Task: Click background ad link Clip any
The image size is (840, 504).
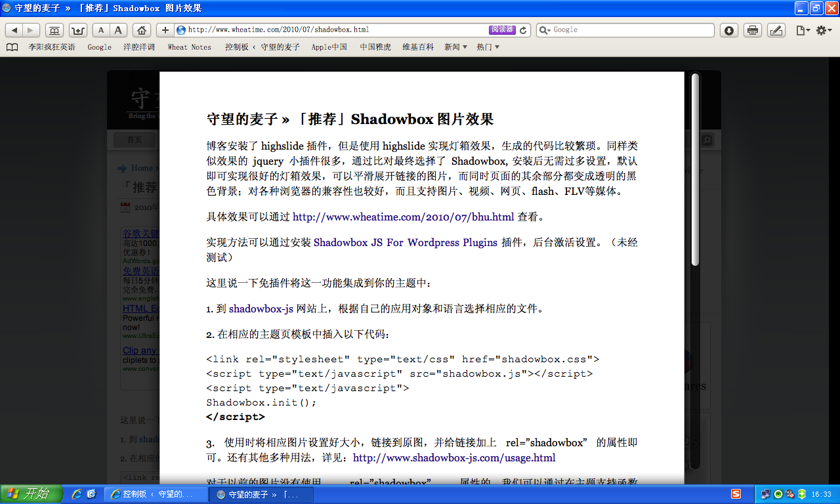Action: pos(140,350)
